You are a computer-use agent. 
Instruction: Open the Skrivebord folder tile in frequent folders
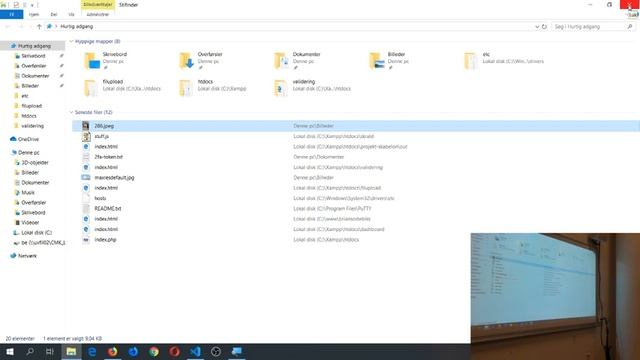(107, 61)
